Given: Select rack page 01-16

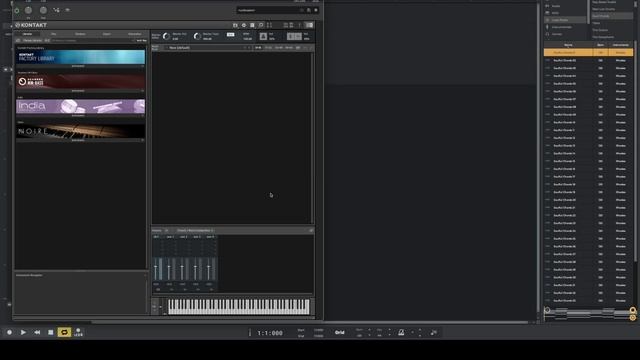Looking at the screenshot, I should click(258, 48).
